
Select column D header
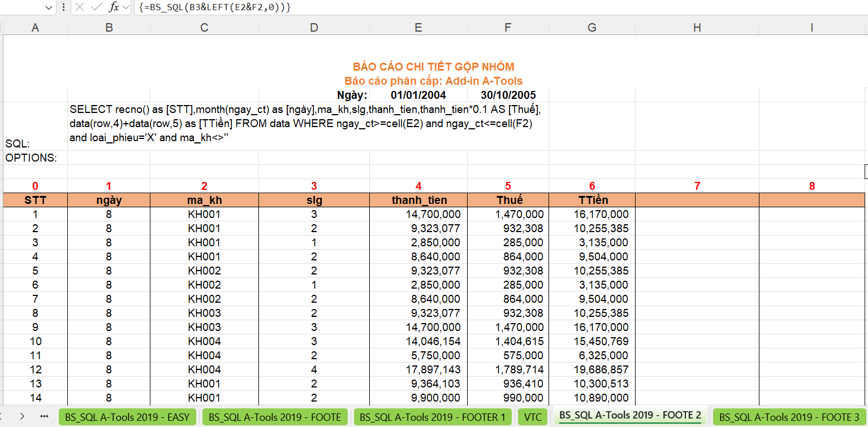tap(314, 28)
